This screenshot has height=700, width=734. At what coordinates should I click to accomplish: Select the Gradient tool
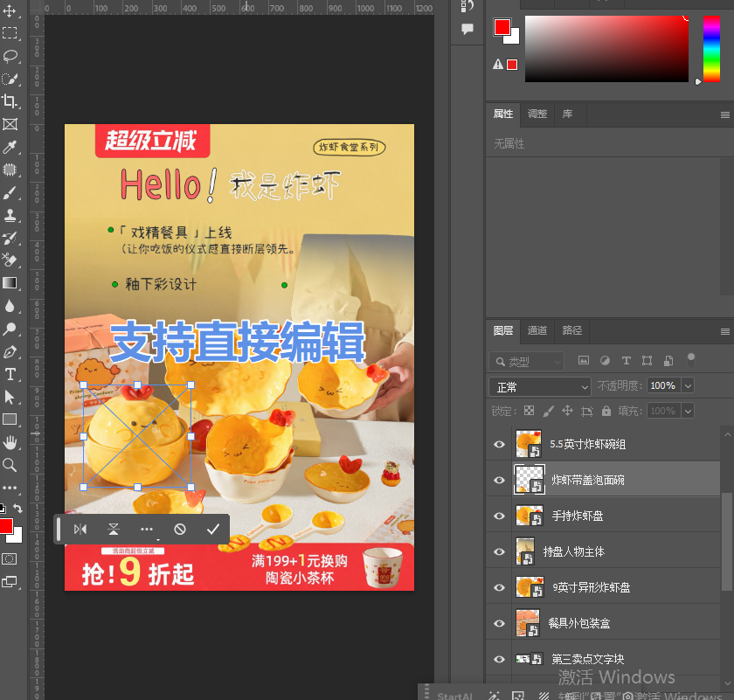pyautogui.click(x=10, y=283)
